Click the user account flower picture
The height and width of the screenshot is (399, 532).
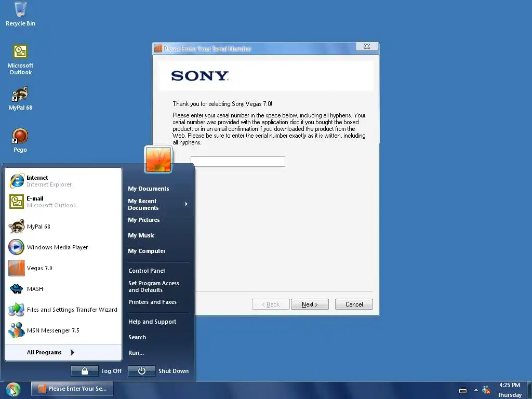point(158,159)
